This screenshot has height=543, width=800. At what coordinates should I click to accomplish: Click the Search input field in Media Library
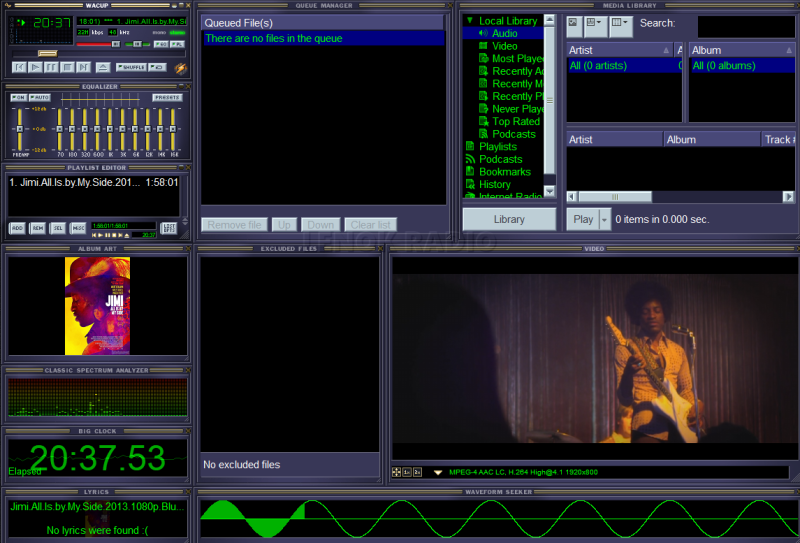pos(745,26)
